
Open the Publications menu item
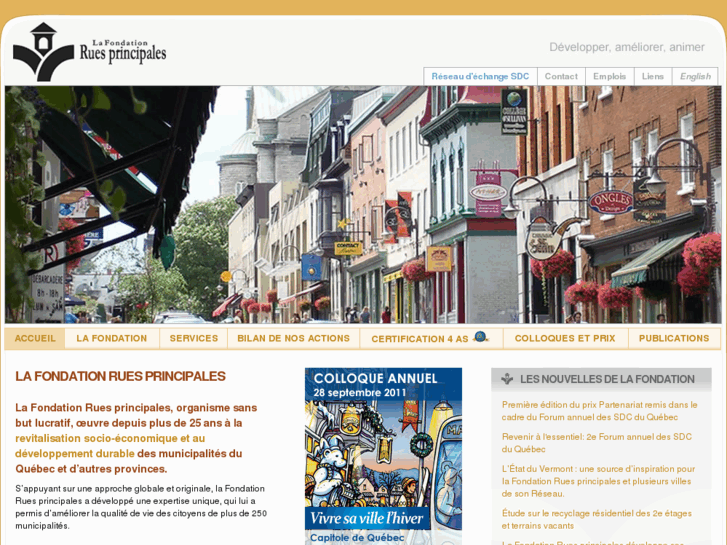pos(674,339)
